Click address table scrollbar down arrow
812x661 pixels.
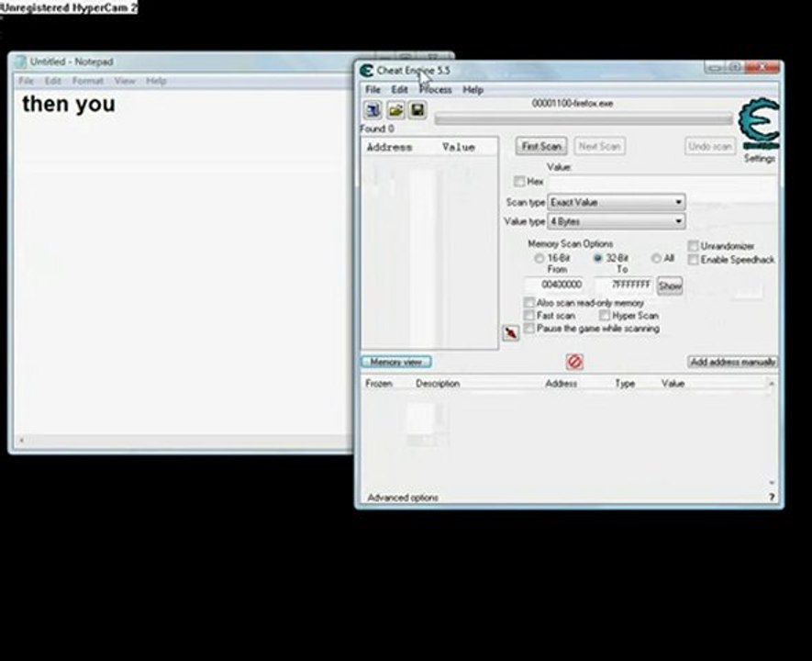coord(772,482)
